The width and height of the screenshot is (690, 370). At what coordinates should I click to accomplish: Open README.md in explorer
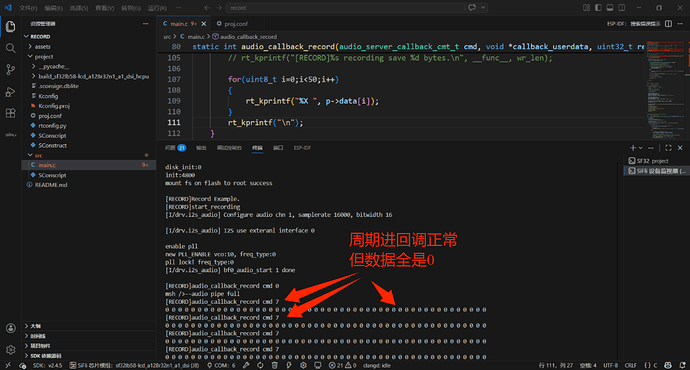[x=89, y=185]
